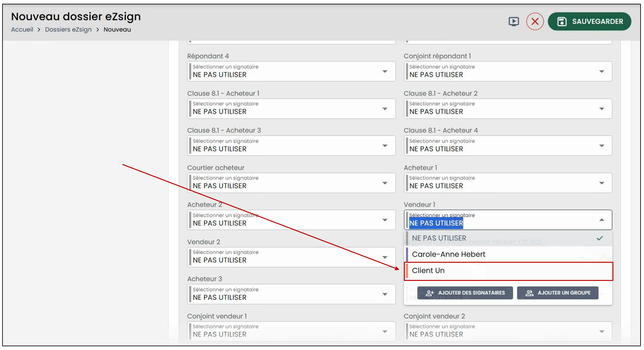Go to Accueil breadcrumb link
The height and width of the screenshot is (350, 644).
coord(22,29)
